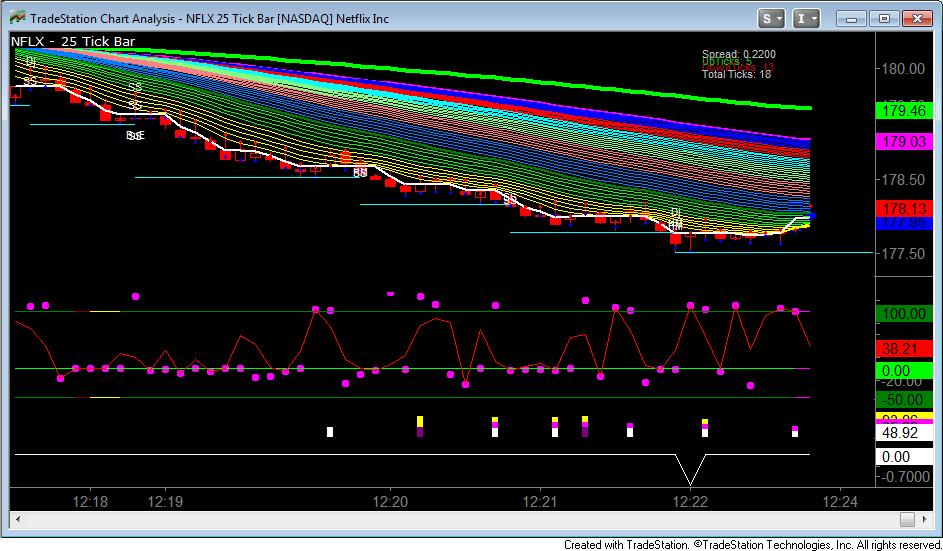This screenshot has height=551, width=943.
Task: Click the 178.50 price axis label
Action: pyautogui.click(x=903, y=180)
